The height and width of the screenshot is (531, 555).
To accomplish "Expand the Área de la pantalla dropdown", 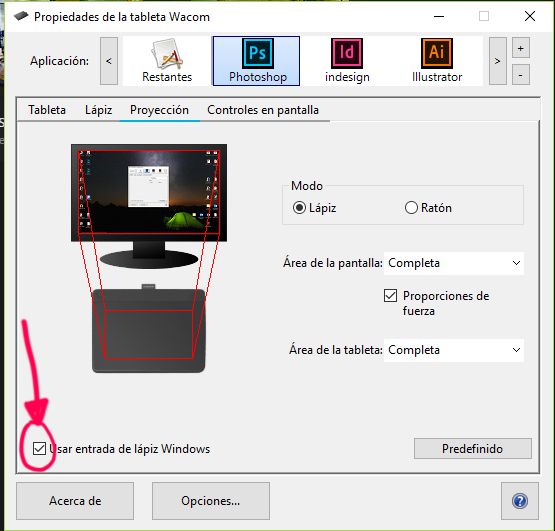I will point(454,263).
